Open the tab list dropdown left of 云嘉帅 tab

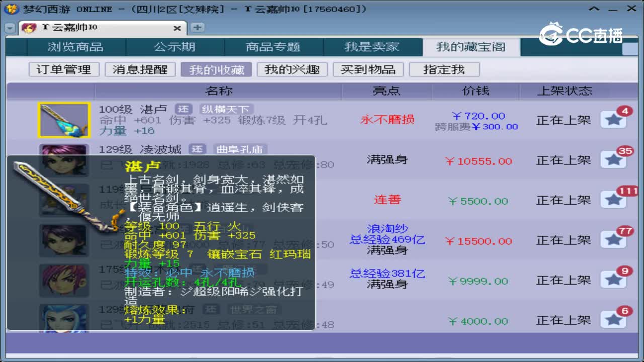click(x=10, y=28)
